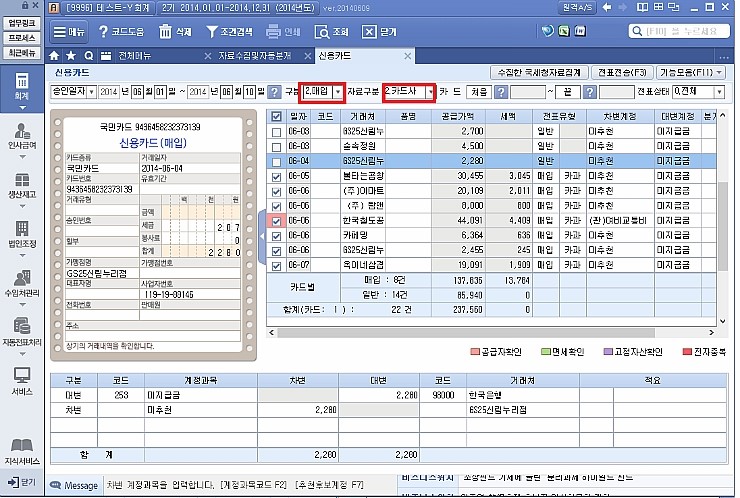The height and width of the screenshot is (498, 740).
Task: Uncheck the 카페잉 row checkbox
Action: pos(277,236)
